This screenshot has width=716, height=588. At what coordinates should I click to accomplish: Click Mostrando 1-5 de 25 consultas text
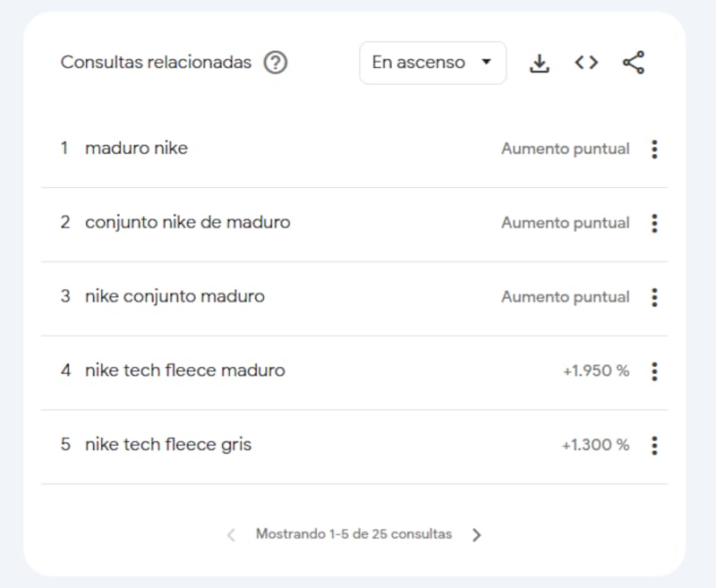coord(352,534)
